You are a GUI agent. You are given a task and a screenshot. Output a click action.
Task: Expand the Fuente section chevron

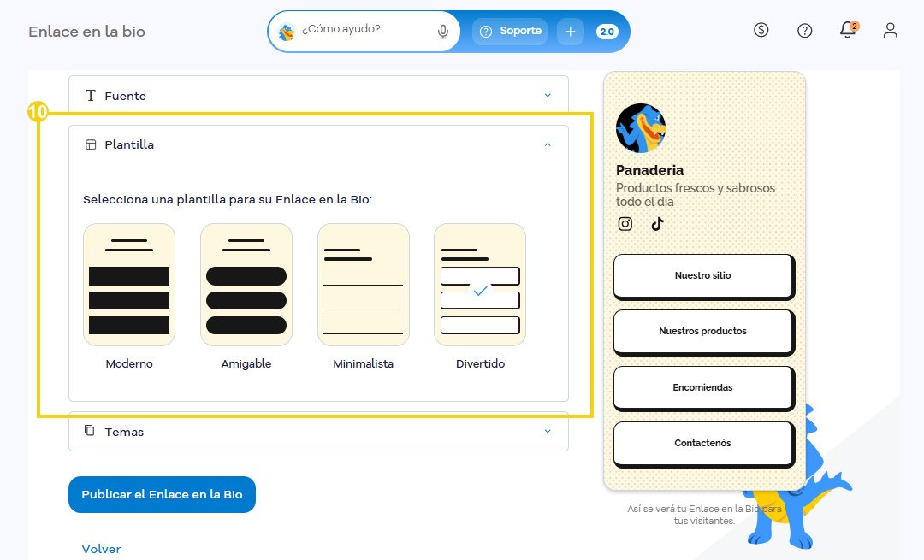coord(548,96)
